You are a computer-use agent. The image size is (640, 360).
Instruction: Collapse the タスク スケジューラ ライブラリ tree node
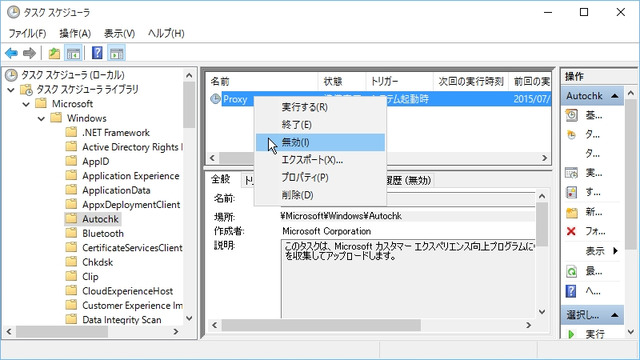[x=11, y=90]
